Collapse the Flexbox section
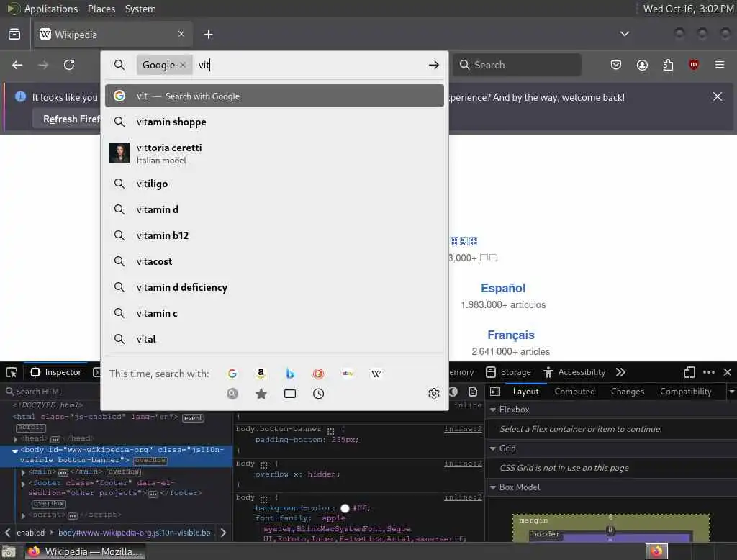The image size is (737, 560). tap(493, 410)
